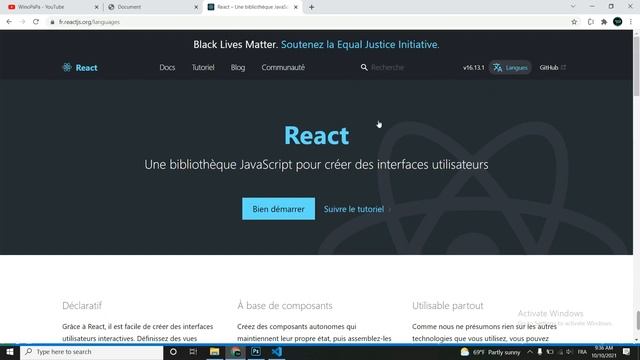Viewport: 640px width, 360px height.
Task: Click the Utilisable partout heading
Action: click(447, 305)
